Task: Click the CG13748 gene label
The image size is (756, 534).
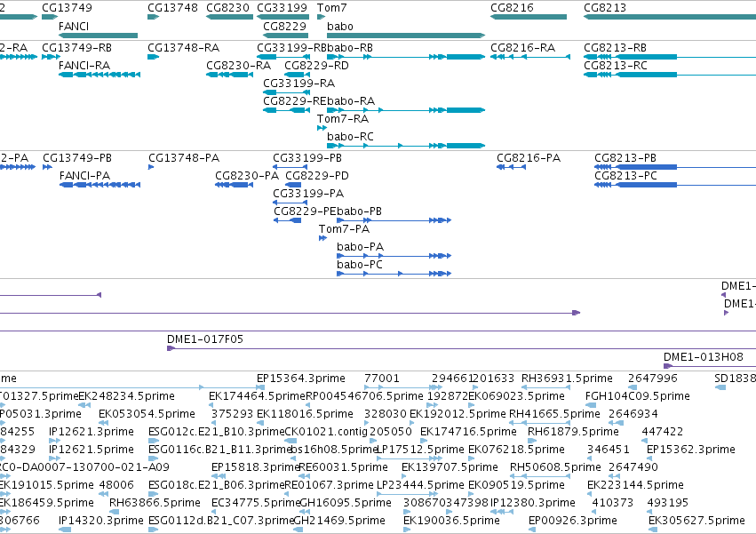Action: pyautogui.click(x=172, y=8)
